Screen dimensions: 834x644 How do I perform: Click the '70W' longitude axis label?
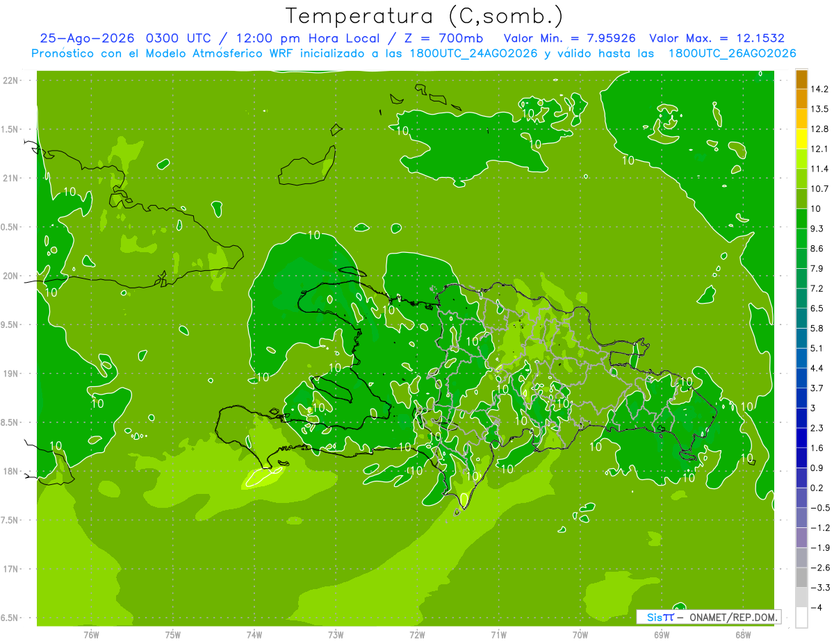(x=580, y=635)
